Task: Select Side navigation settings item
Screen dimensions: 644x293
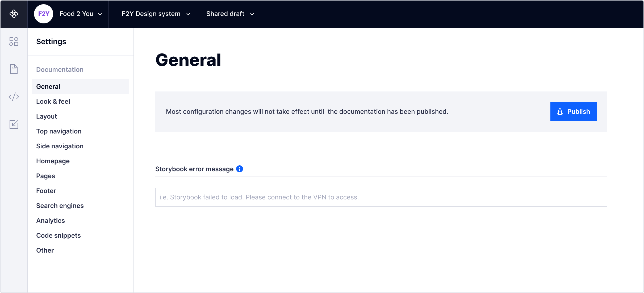Action: coord(60,146)
